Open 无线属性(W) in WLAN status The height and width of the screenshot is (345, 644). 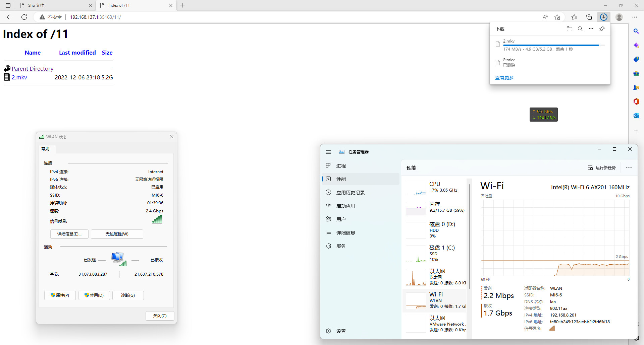pyautogui.click(x=117, y=234)
